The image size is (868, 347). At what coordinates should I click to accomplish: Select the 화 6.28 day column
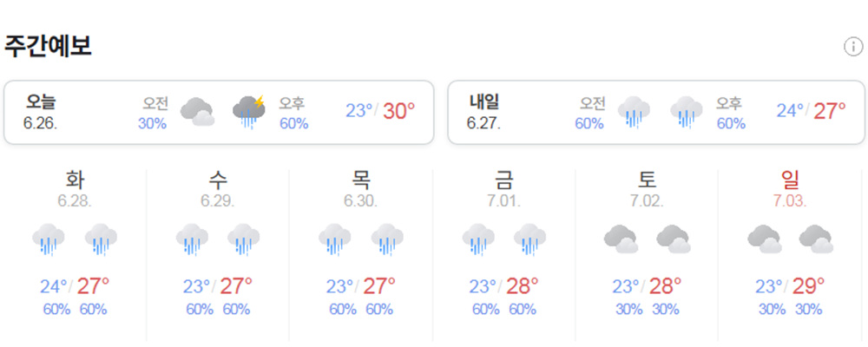75,252
